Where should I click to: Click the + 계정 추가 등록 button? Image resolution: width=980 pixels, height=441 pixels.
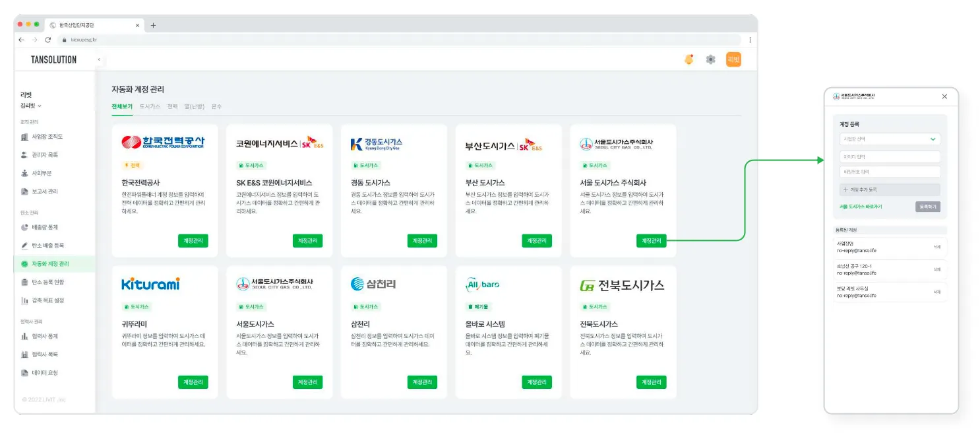(x=890, y=189)
